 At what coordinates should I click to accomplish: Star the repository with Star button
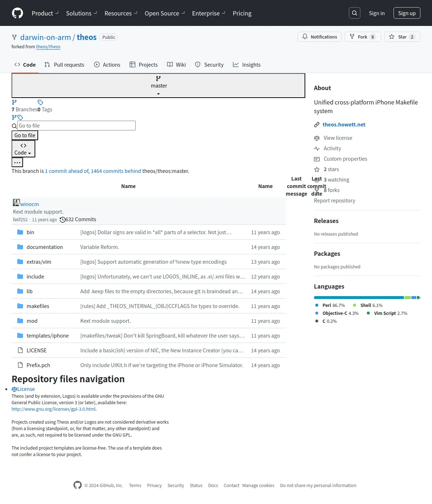tap(402, 37)
